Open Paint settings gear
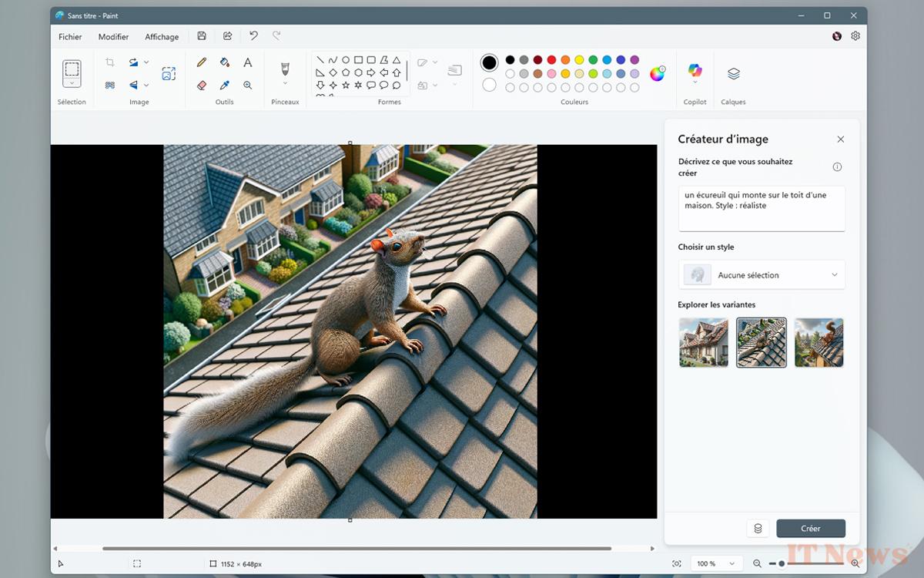Viewport: 924px width, 578px height. pos(855,36)
